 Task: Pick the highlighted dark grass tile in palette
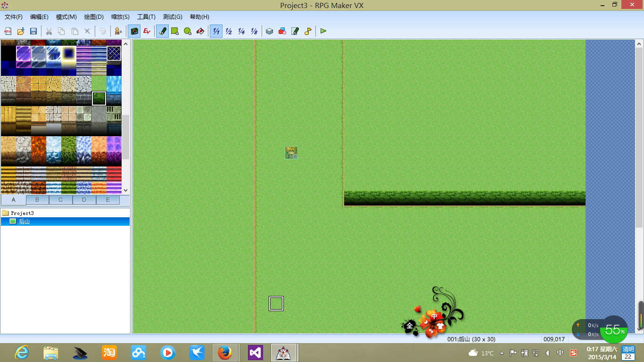(x=99, y=98)
